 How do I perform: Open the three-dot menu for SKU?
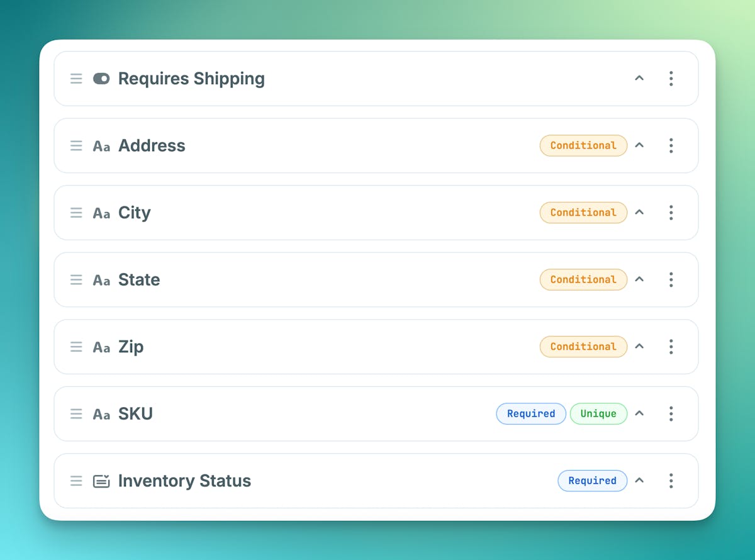tap(671, 413)
